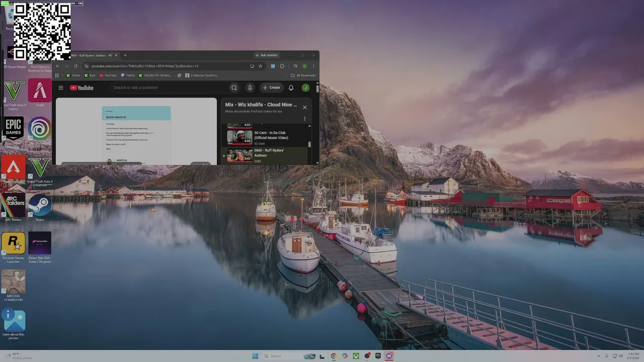
Task: Click the playing video thumbnail area
Action: coord(136,131)
